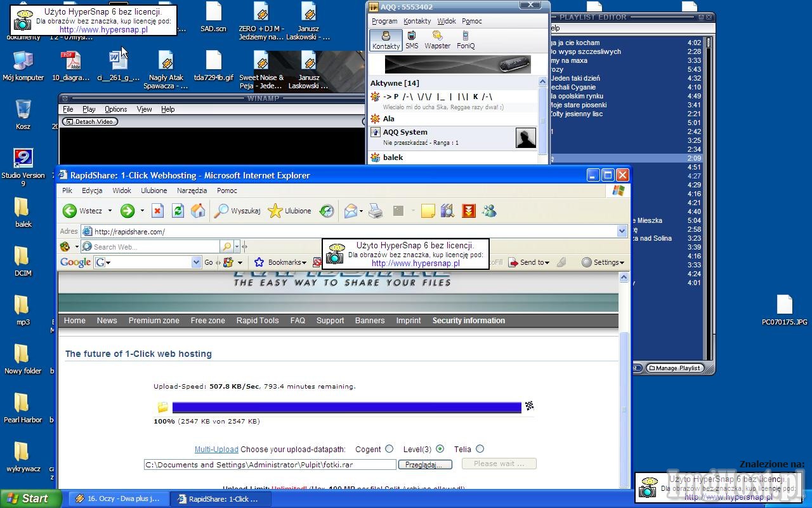This screenshot has width=812, height=508.
Task: Select the Cogent upload datapath radio button
Action: click(390, 449)
